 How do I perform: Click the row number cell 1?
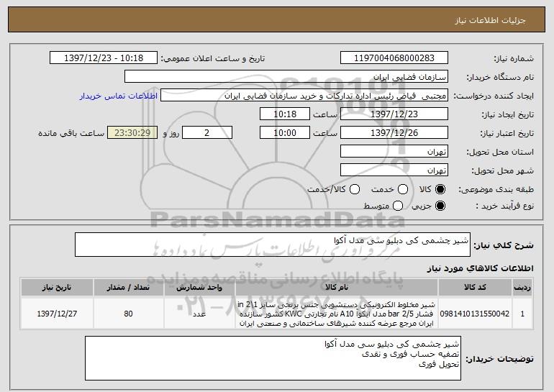(x=522, y=314)
